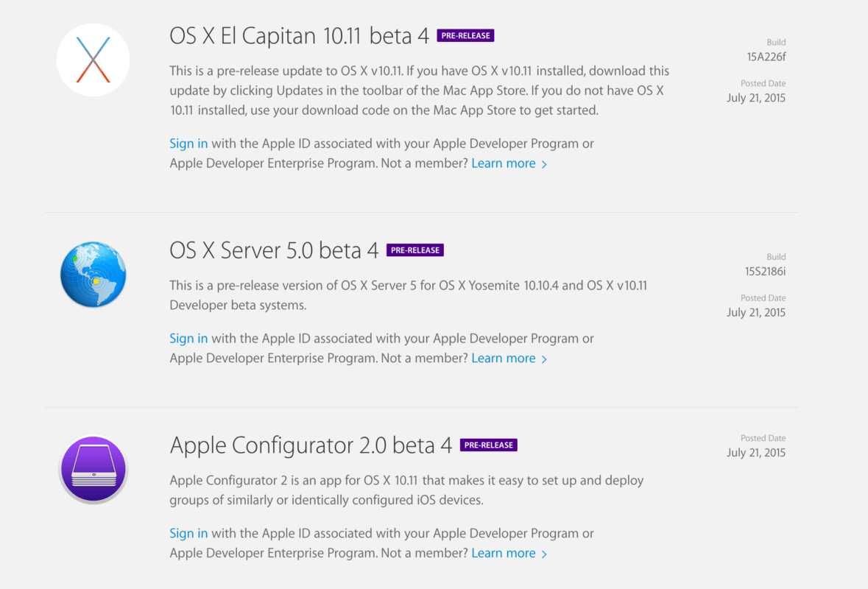The image size is (868, 589).
Task: Click the OS X El Capitan X icon
Action: click(x=93, y=60)
